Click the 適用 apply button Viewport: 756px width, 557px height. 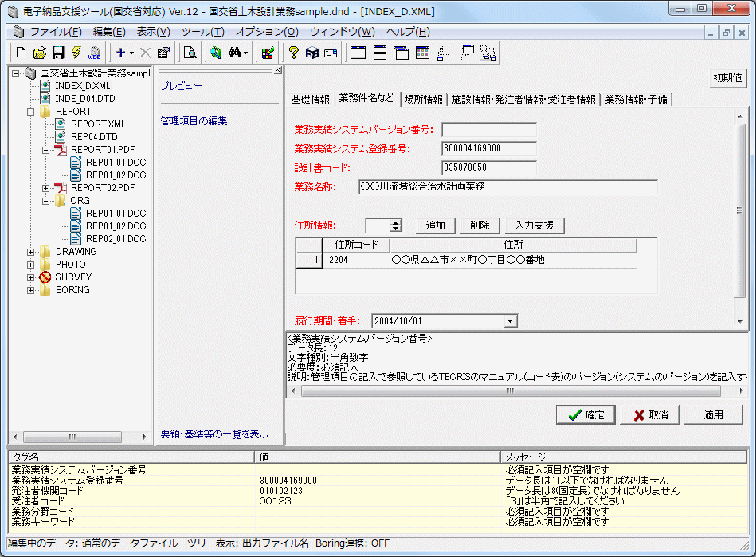pyautogui.click(x=713, y=414)
